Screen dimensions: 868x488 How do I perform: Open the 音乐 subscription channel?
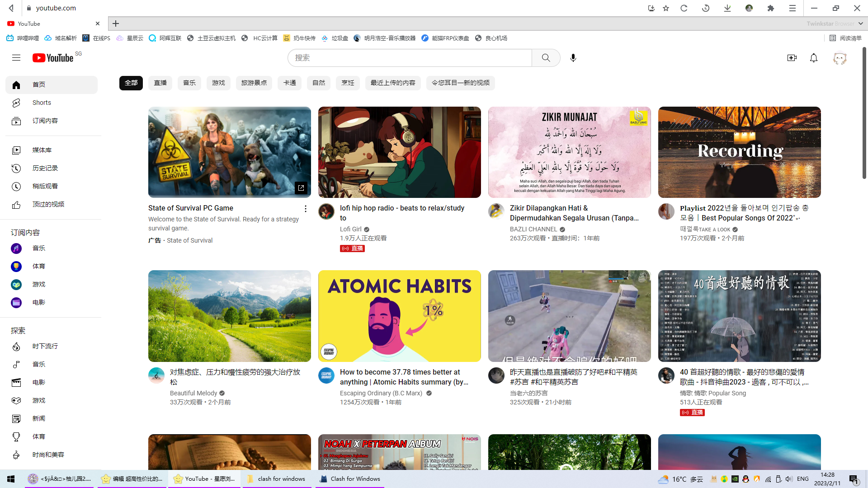pyautogui.click(x=52, y=248)
